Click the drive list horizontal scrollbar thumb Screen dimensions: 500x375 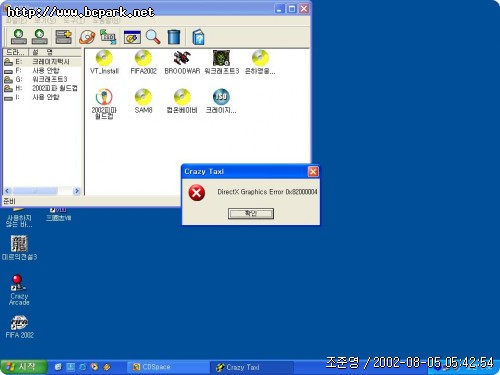(x=35, y=191)
